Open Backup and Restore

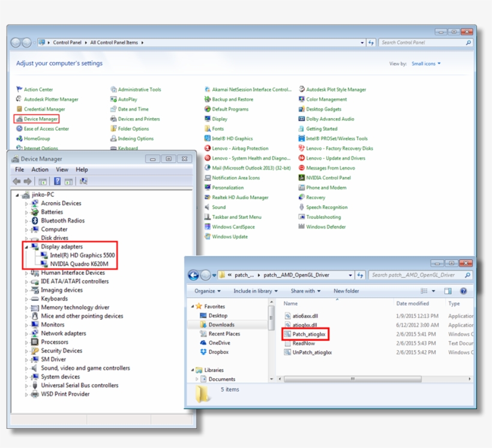(232, 99)
